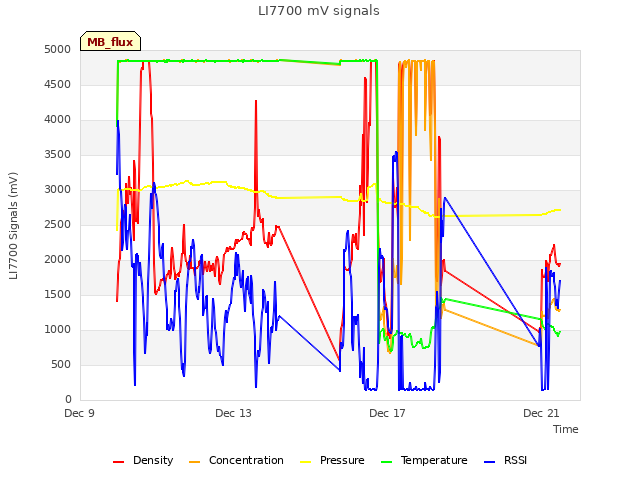Click the red Density legend swatch
Image resolution: width=640 pixels, height=480 pixels.
pyautogui.click(x=118, y=462)
